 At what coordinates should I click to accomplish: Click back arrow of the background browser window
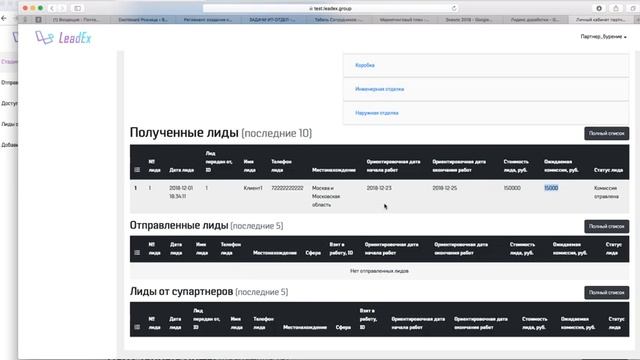(4, 18)
